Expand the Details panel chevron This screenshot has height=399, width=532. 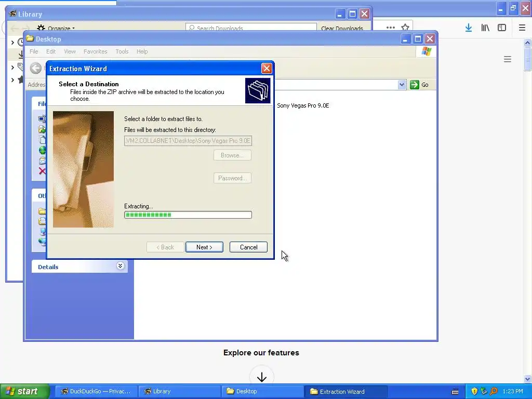click(x=120, y=266)
